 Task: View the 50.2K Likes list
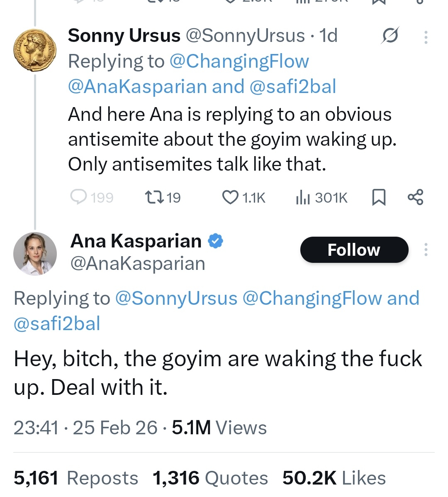(334, 478)
